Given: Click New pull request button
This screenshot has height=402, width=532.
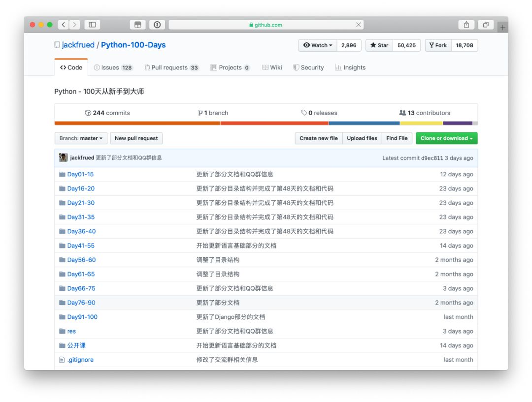Looking at the screenshot, I should [x=136, y=138].
